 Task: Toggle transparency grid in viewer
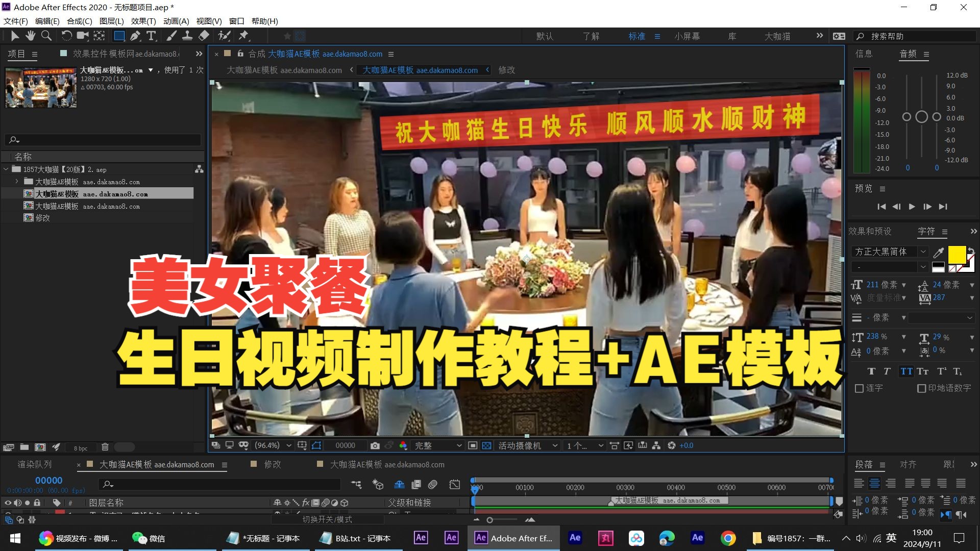coord(487,445)
